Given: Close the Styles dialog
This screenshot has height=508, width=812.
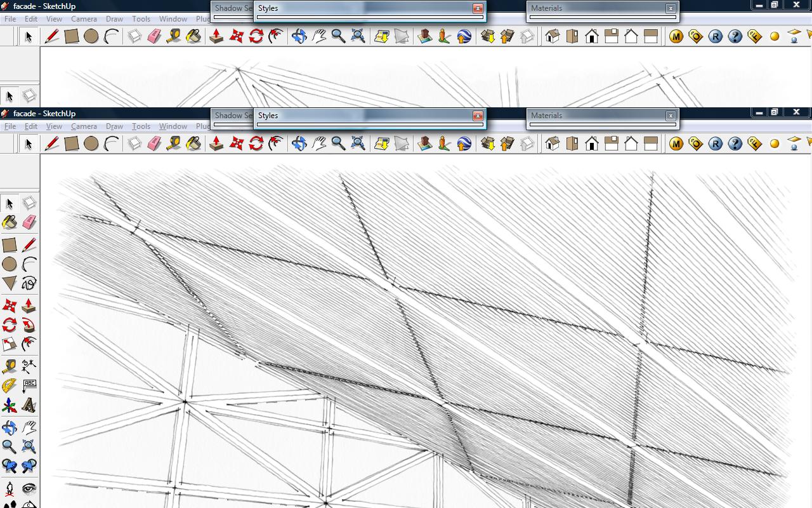Looking at the screenshot, I should [x=477, y=116].
